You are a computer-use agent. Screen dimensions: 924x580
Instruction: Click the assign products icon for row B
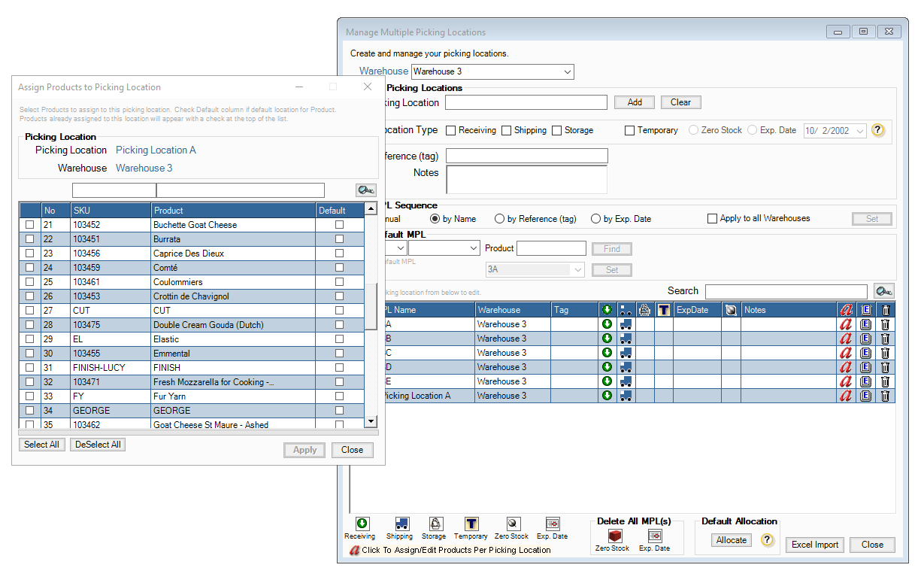846,339
